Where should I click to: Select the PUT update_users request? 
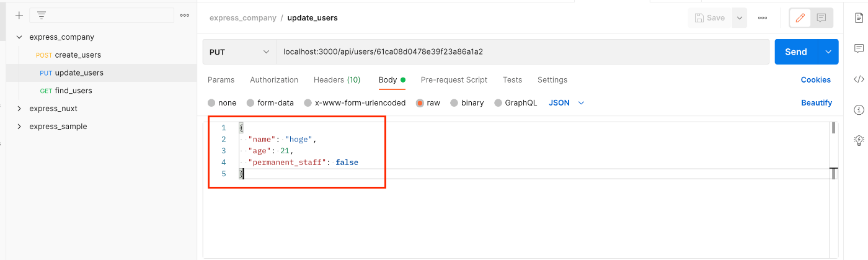[x=102, y=73]
